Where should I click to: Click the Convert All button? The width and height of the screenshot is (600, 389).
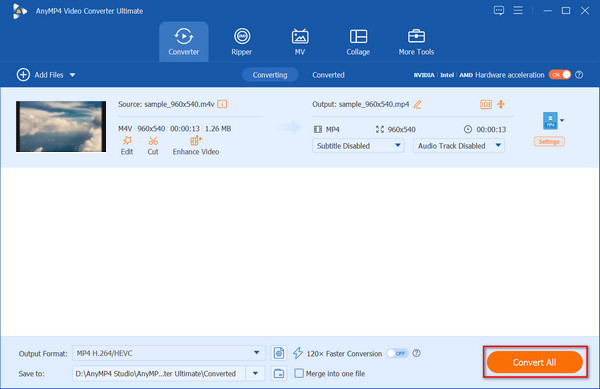535,362
